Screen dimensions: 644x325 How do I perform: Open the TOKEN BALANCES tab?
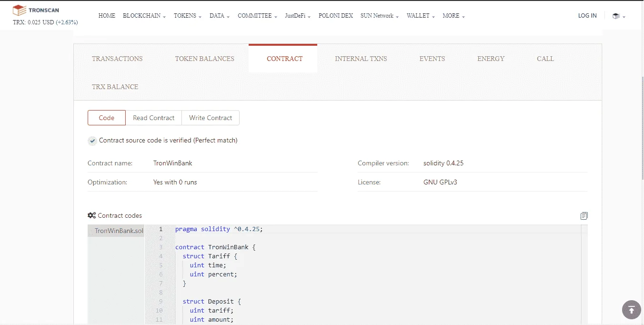[205, 59]
